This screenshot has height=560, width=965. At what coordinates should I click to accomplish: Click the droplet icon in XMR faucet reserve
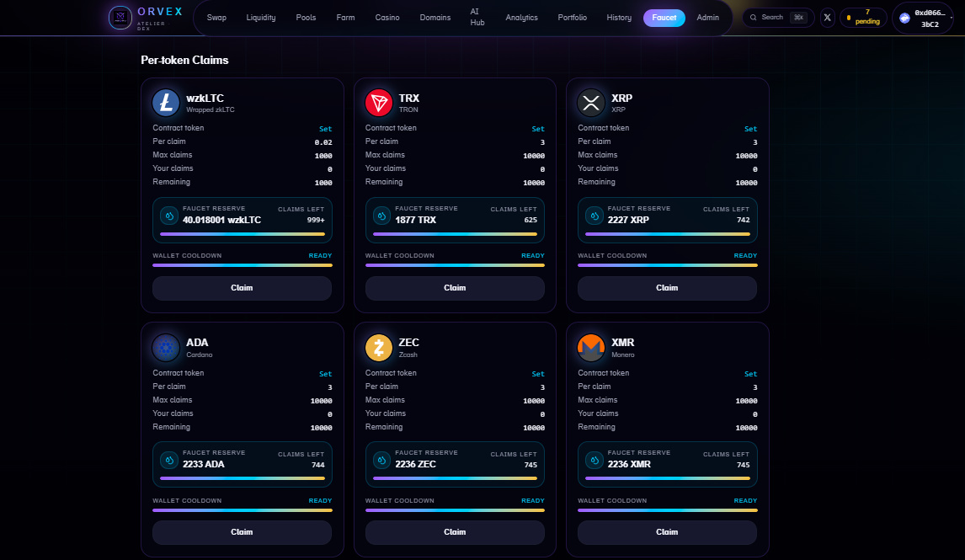point(594,461)
